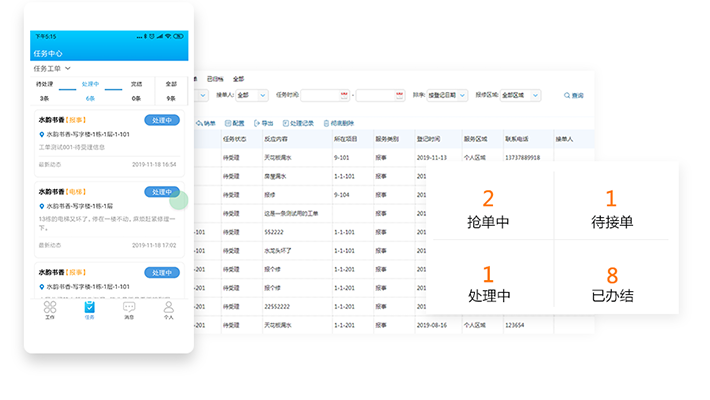Open 处理记录 from the table toolbar

click(x=297, y=123)
